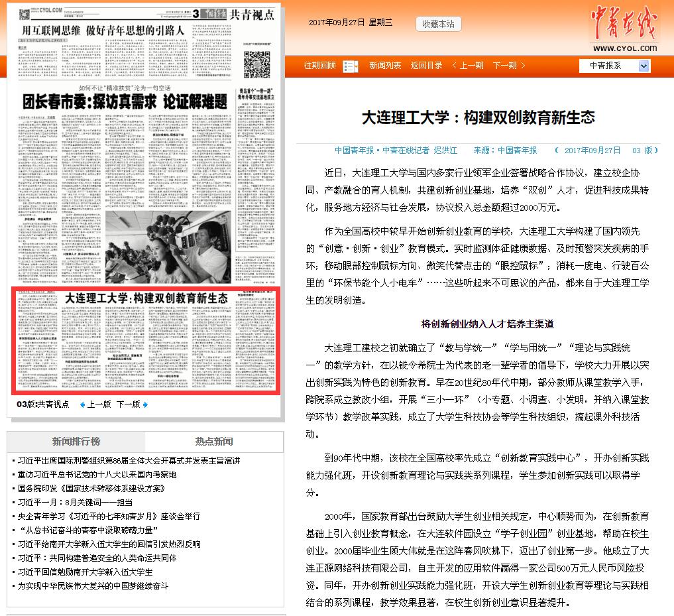
Task: Open 习近平出席国际刑警组织第86届全体大会 news
Action: [129, 461]
